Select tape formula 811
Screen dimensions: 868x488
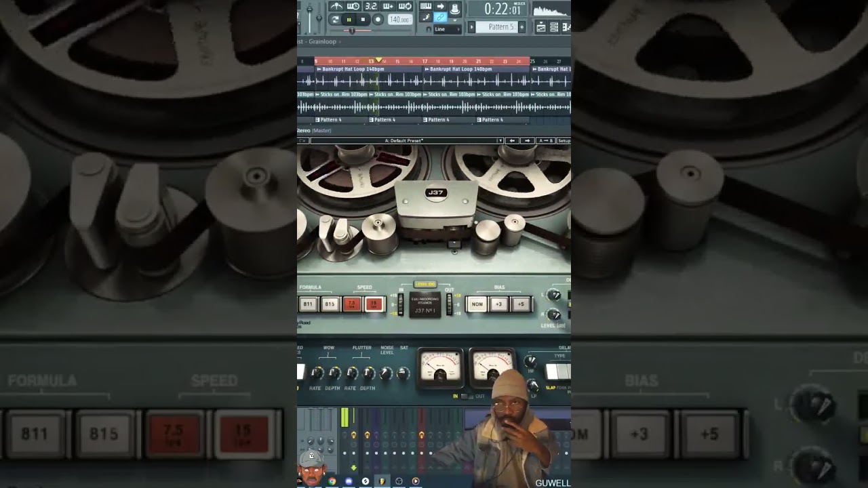[x=309, y=304]
